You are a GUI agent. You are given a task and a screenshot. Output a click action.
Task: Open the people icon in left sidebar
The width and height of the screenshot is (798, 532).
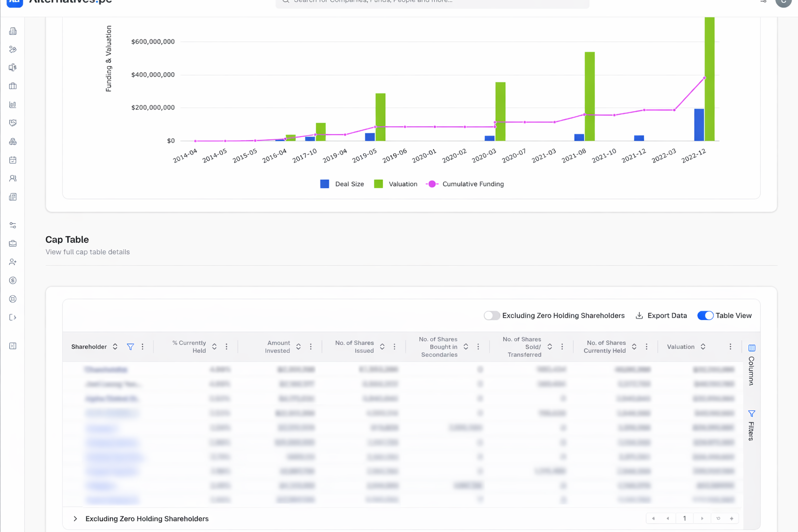(13, 178)
